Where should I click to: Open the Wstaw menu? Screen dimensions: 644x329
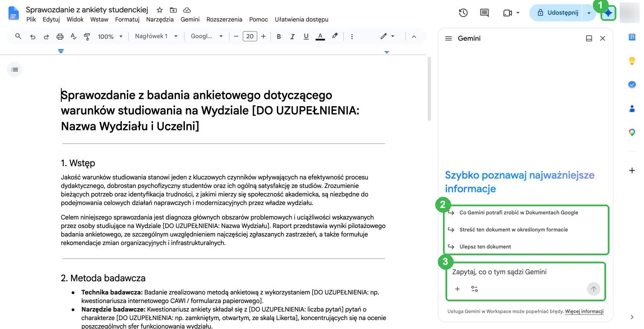(x=99, y=19)
